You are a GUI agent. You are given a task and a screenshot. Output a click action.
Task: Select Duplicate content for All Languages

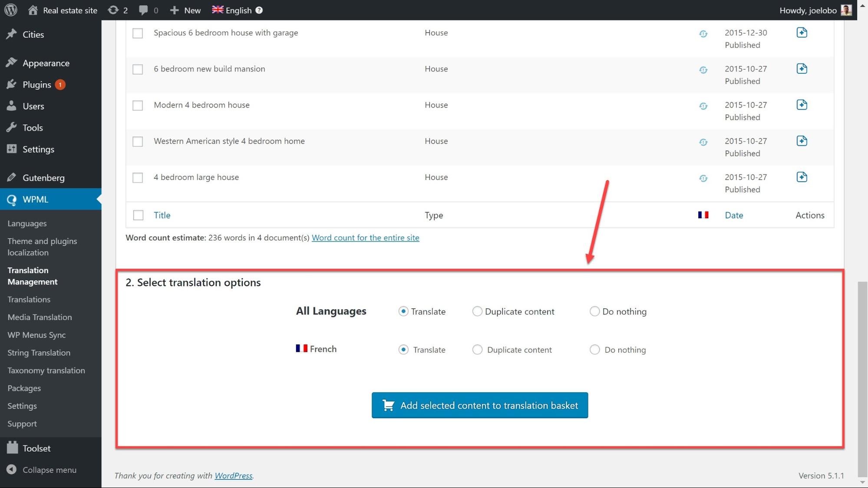pos(477,311)
